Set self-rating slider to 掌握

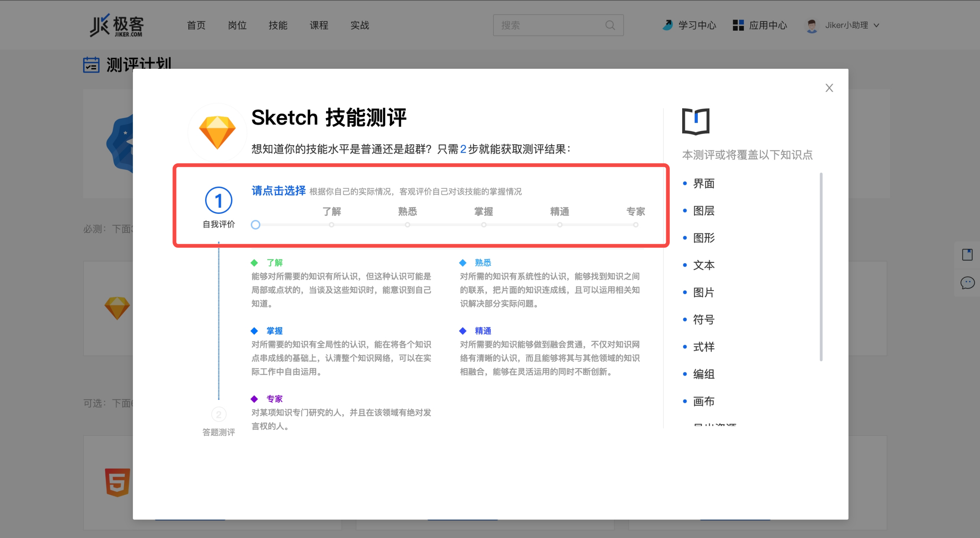pos(483,225)
